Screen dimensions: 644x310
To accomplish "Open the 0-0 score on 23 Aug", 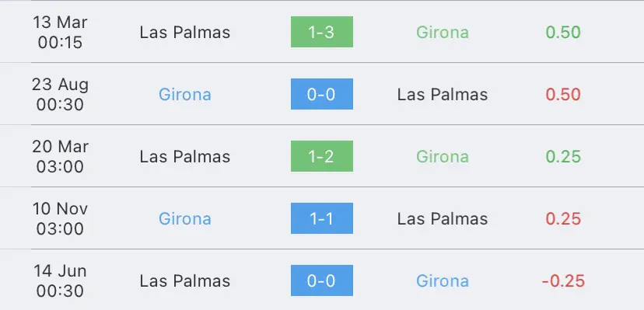I will click(321, 94).
